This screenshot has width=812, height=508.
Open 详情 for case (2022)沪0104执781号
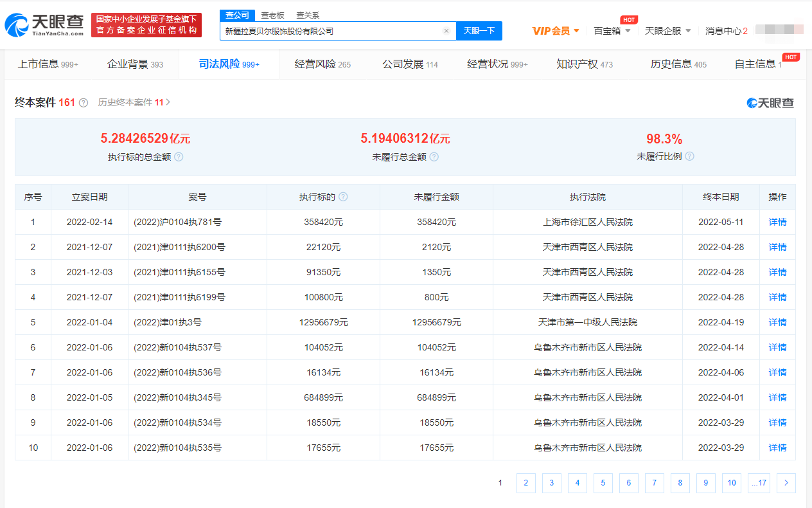pyautogui.click(x=777, y=222)
